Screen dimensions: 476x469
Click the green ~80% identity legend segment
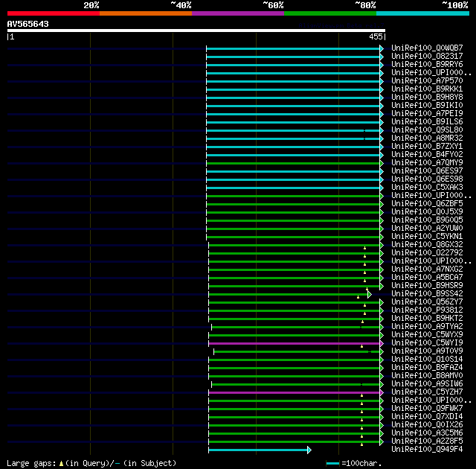point(330,13)
